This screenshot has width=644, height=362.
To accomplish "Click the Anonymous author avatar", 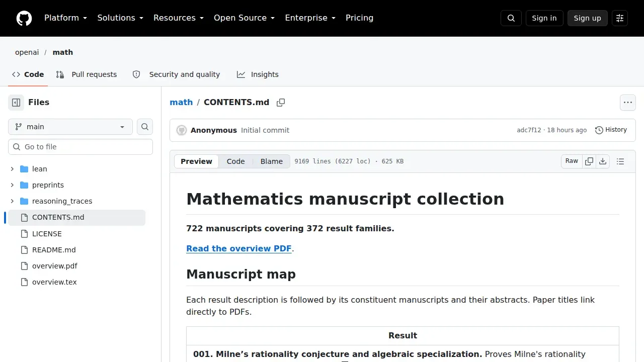I will 182,130.
